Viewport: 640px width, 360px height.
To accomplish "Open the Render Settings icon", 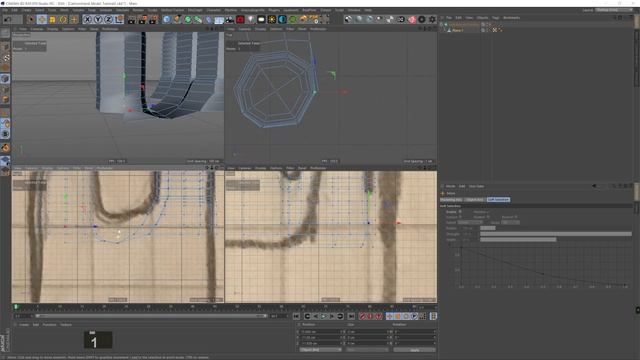I will 153,19.
